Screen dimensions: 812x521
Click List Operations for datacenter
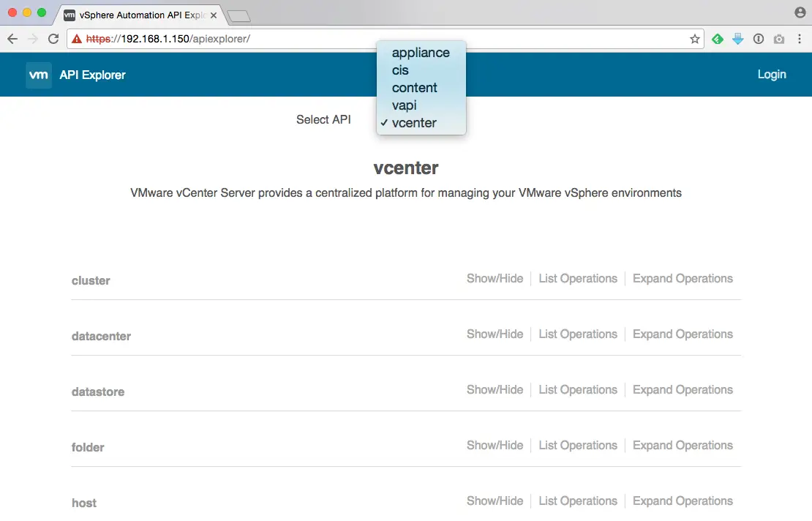point(578,334)
